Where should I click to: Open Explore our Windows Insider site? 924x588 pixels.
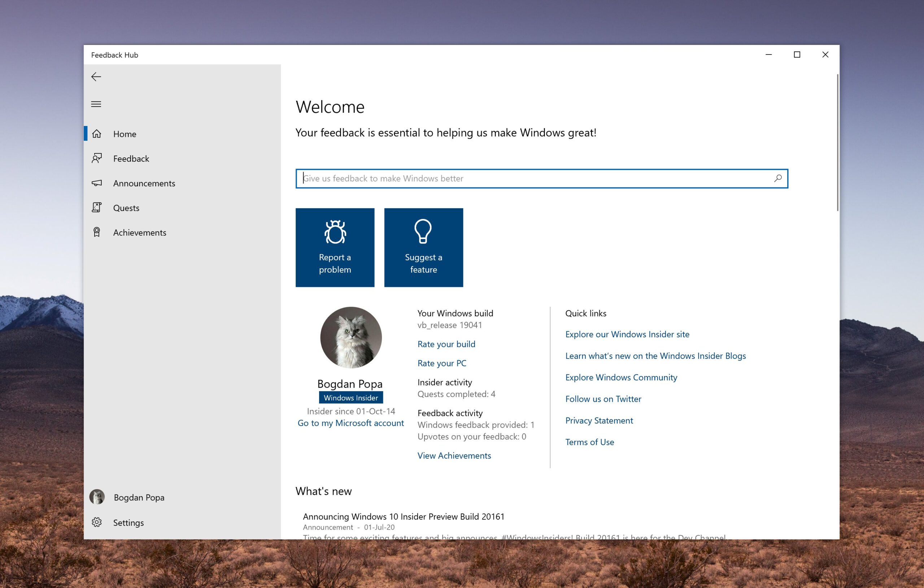[x=627, y=334]
